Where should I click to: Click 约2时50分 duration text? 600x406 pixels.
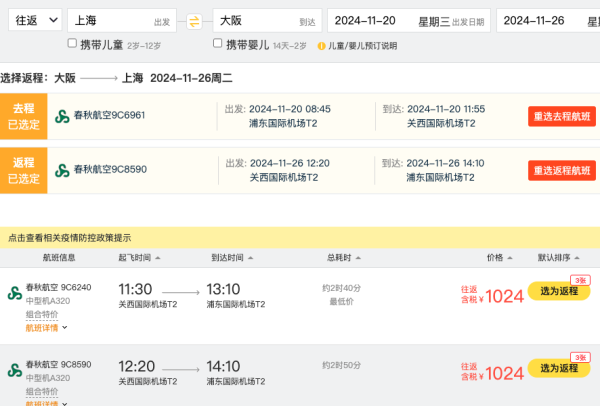tap(341, 365)
